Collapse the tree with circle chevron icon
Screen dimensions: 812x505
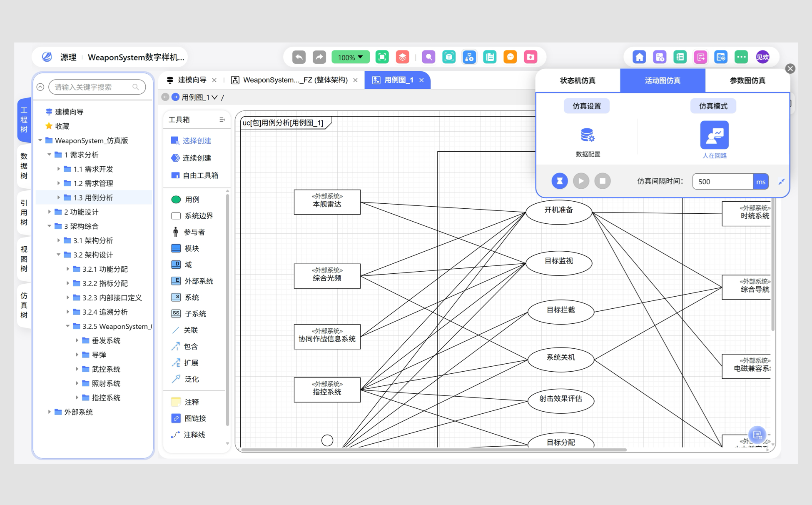click(x=40, y=87)
